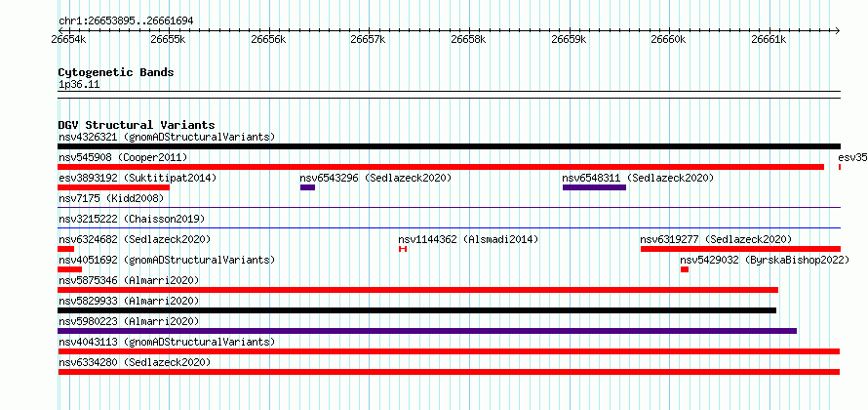This screenshot has height=410, width=868.
Task: Click the nsv6548311 purple variant bar
Action: [594, 187]
